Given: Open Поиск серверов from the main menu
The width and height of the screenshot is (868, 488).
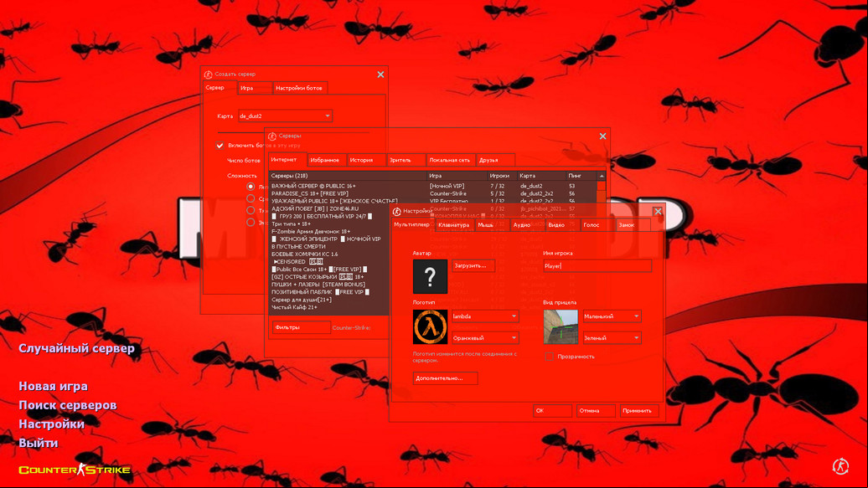Looking at the screenshot, I should pos(68,404).
